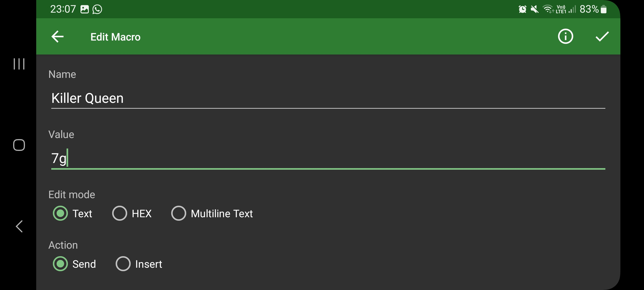Viewport: 644px width, 290px height.
Task: Select the HEX edit mode
Action: click(x=120, y=213)
